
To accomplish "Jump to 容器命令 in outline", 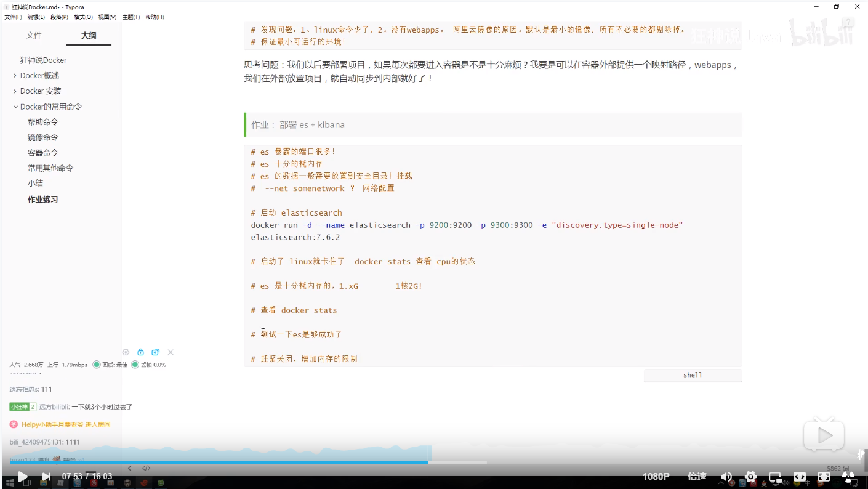I will [42, 153].
